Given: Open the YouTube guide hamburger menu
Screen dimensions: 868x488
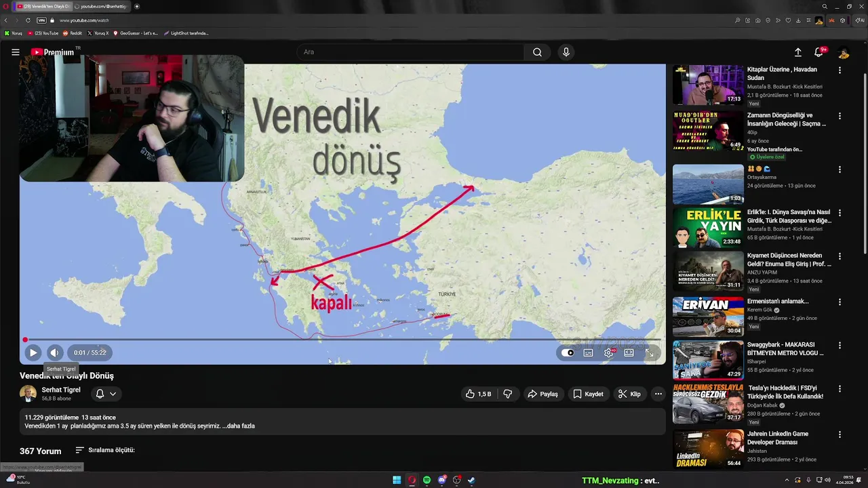Looking at the screenshot, I should [x=15, y=52].
